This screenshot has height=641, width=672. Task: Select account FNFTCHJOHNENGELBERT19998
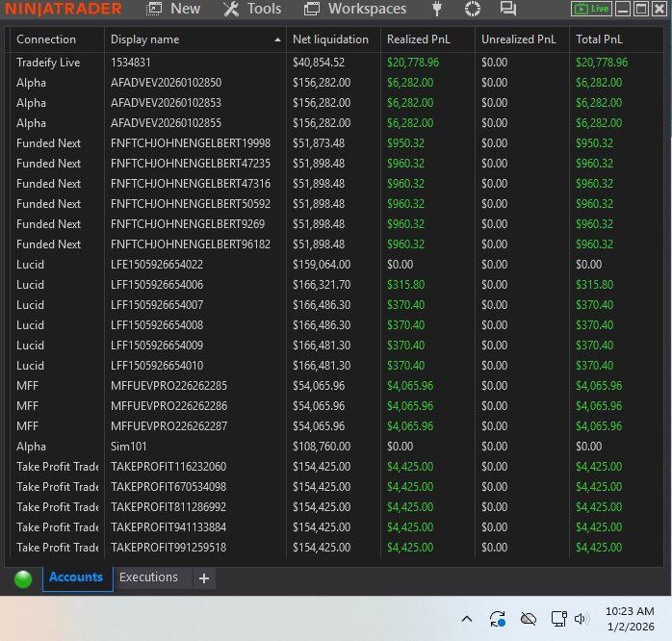[x=191, y=143]
